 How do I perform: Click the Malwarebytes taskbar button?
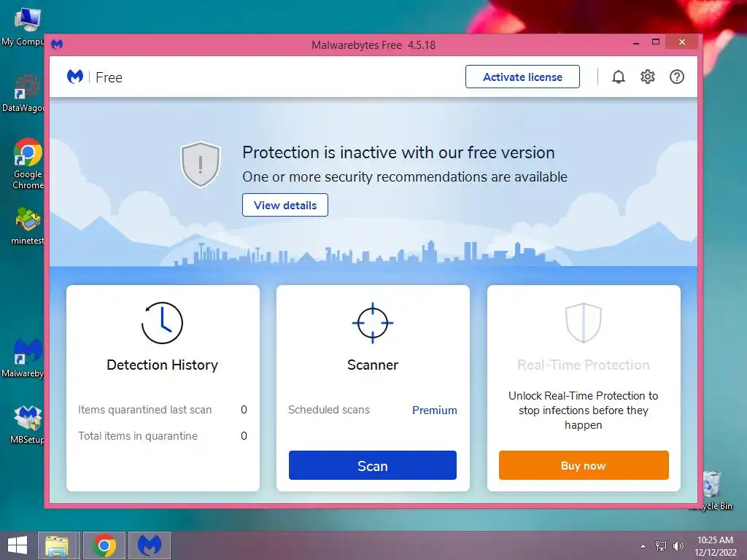pos(150,545)
